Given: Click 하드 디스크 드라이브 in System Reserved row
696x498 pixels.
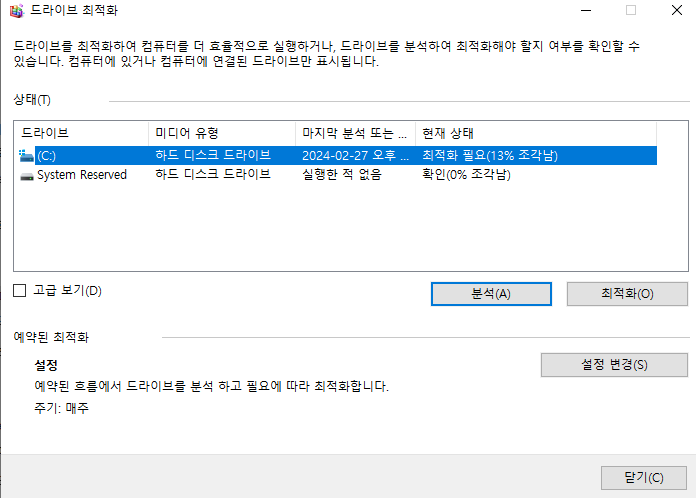Looking at the screenshot, I should pos(213,174).
